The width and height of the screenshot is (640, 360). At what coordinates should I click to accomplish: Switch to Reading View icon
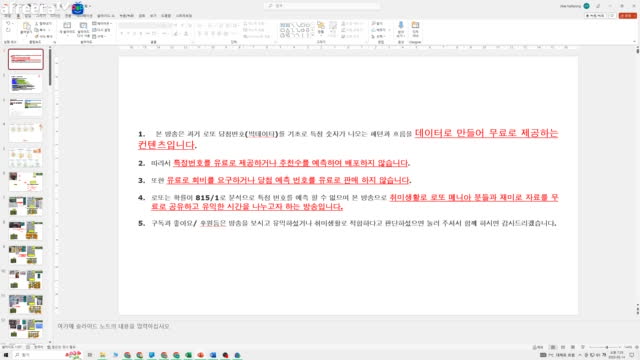pos(573,347)
